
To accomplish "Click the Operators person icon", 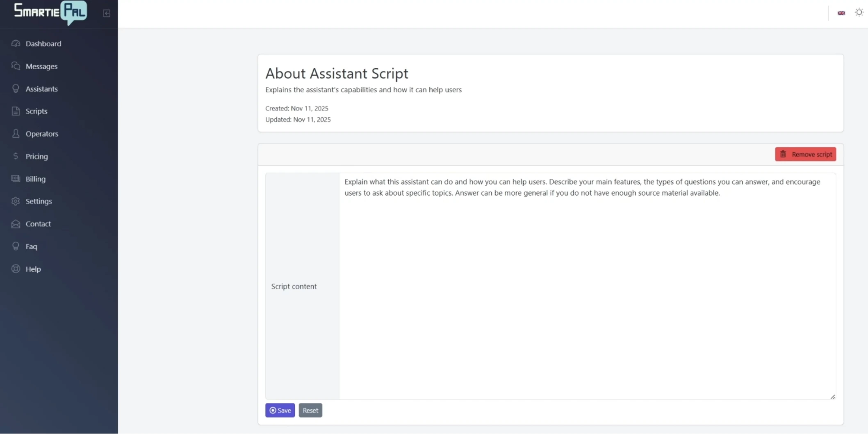I will click(x=16, y=134).
